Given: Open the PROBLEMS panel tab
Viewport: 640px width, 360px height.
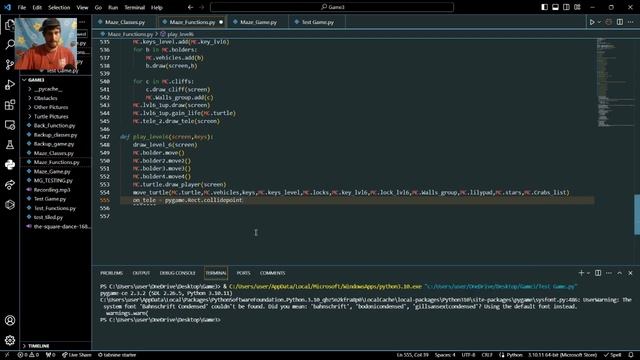Looking at the screenshot, I should [111, 273].
